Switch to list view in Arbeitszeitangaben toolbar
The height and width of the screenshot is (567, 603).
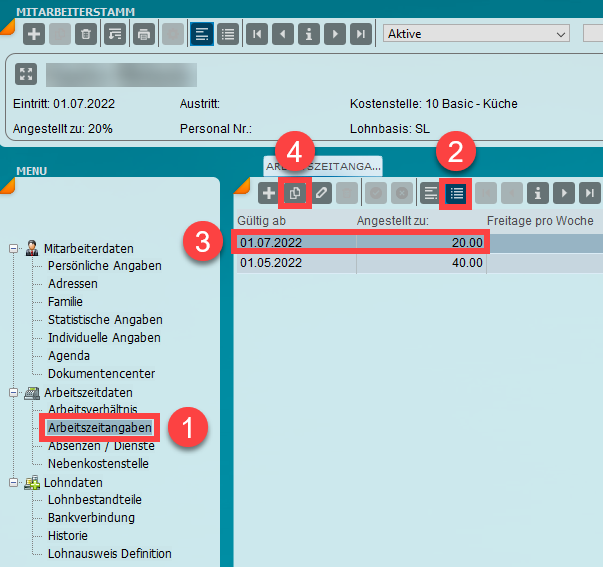click(456, 193)
